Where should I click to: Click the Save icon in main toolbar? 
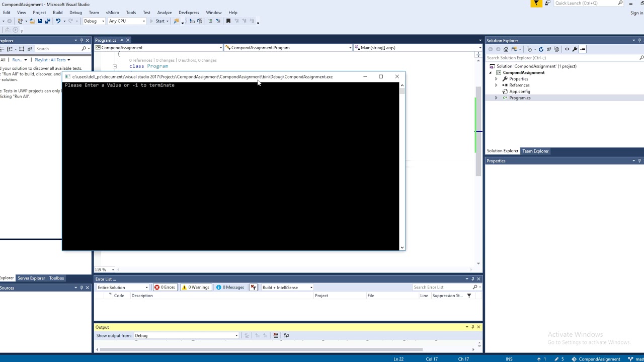(40, 21)
